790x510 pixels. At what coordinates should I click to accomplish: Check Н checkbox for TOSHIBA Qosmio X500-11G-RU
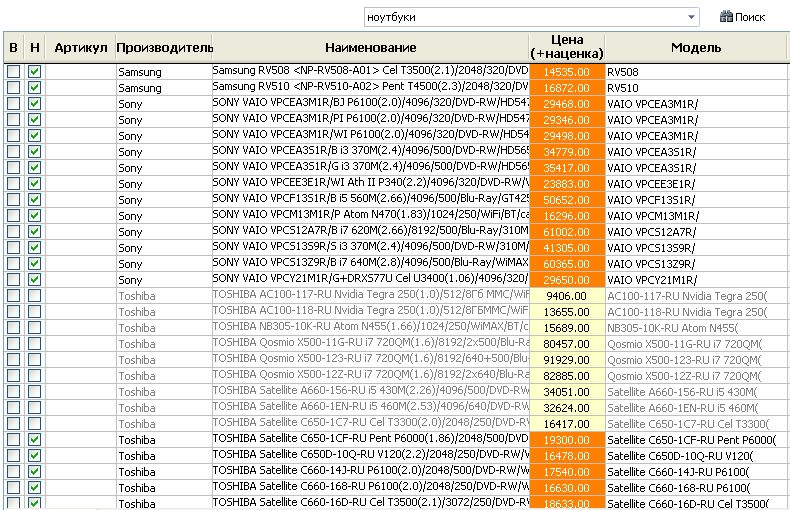click(x=34, y=344)
